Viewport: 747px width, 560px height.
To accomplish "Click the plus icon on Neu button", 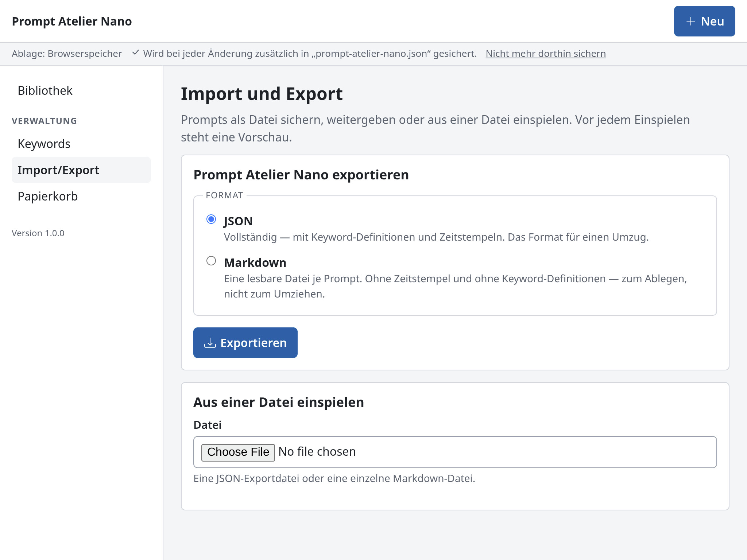I will click(x=690, y=21).
